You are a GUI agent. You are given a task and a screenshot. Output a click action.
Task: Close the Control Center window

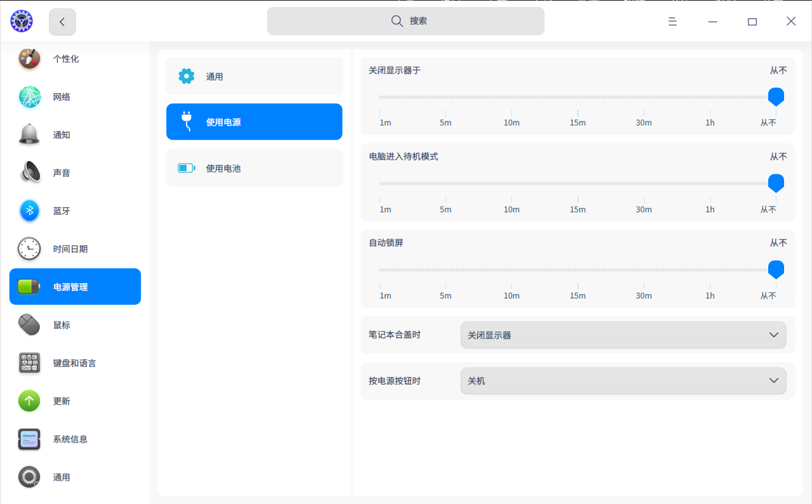(x=791, y=22)
